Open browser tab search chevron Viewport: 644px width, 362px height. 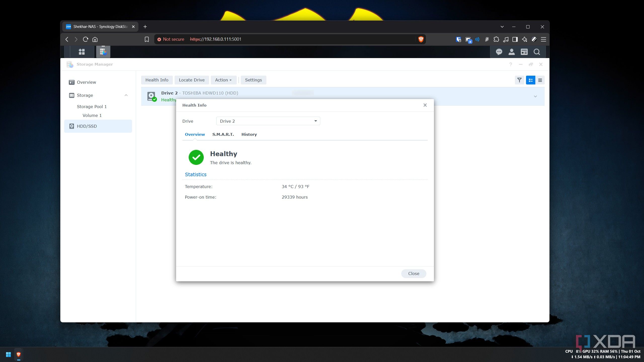(x=502, y=27)
